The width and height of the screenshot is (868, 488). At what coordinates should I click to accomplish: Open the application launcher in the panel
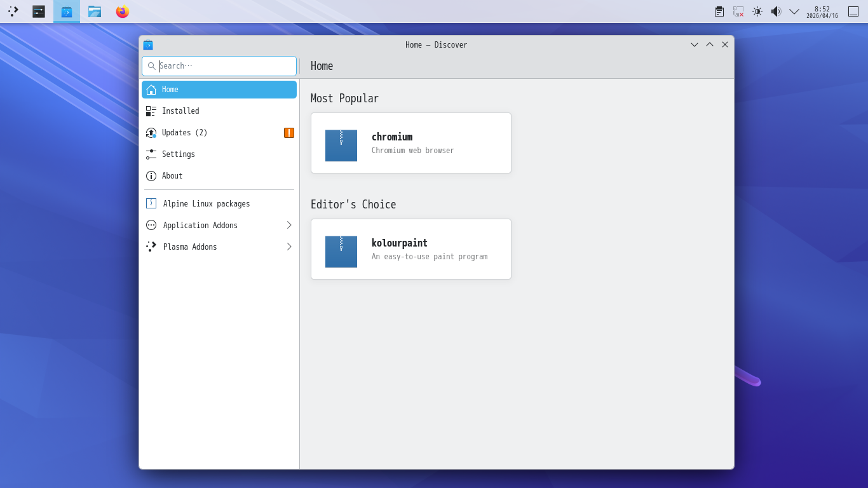pyautogui.click(x=13, y=11)
